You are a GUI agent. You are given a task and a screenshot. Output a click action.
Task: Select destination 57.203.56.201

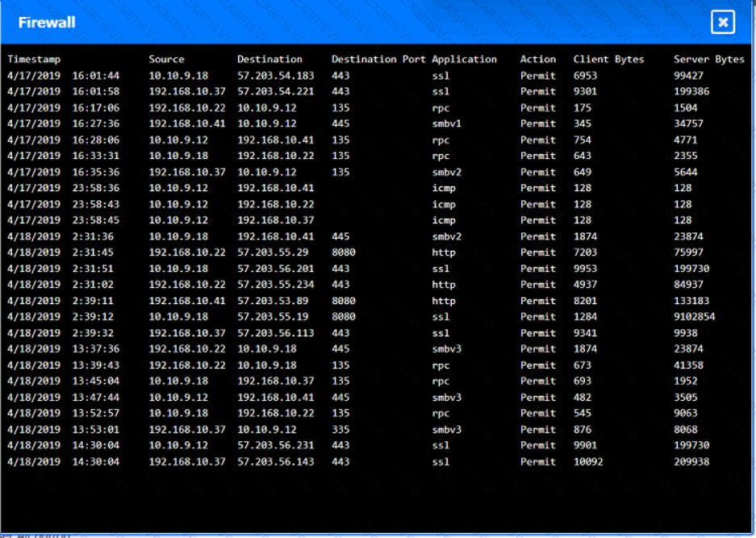pyautogui.click(x=275, y=269)
